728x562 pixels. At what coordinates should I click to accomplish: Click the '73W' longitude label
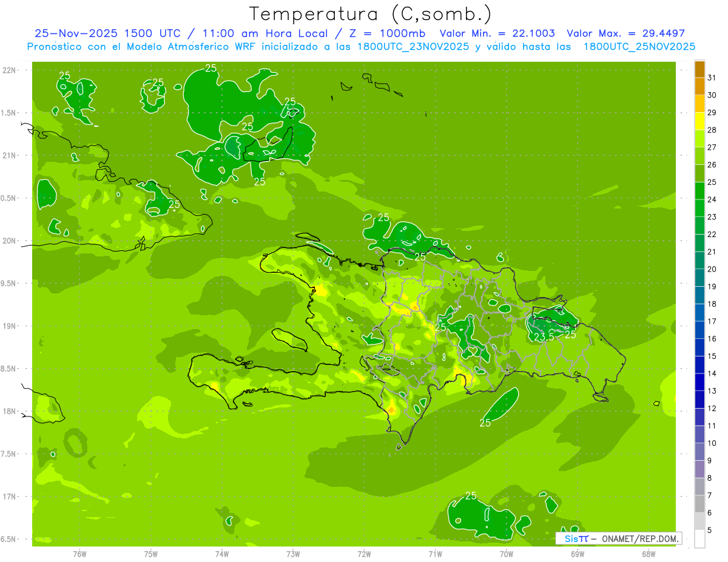pos(293,554)
